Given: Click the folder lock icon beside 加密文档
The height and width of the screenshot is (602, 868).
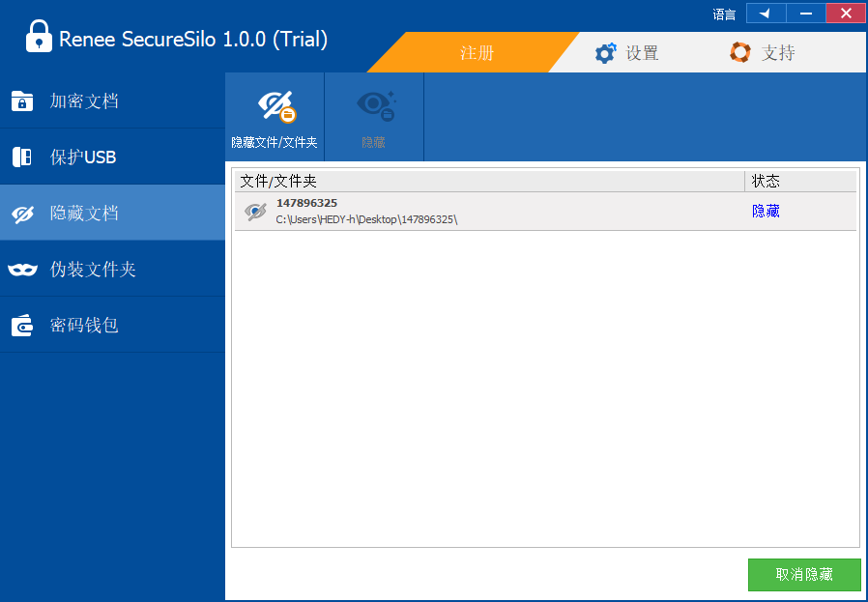Looking at the screenshot, I should point(22,101).
